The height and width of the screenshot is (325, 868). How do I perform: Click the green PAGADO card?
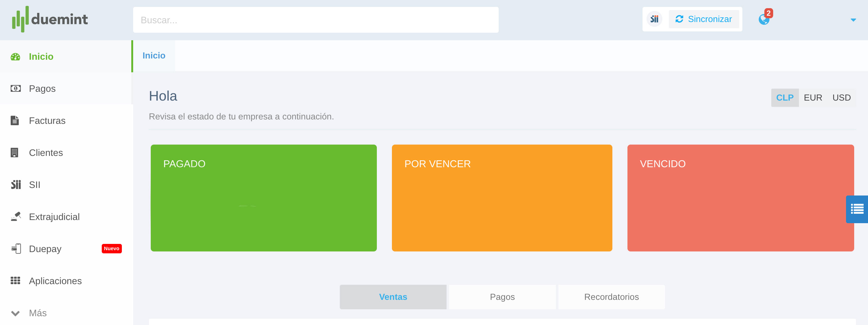coord(263,198)
